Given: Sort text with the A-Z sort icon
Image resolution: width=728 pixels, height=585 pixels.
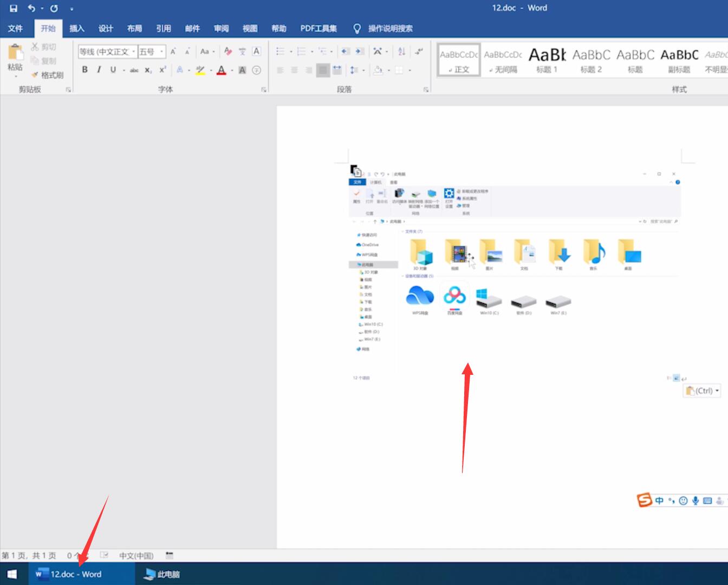Looking at the screenshot, I should [401, 51].
